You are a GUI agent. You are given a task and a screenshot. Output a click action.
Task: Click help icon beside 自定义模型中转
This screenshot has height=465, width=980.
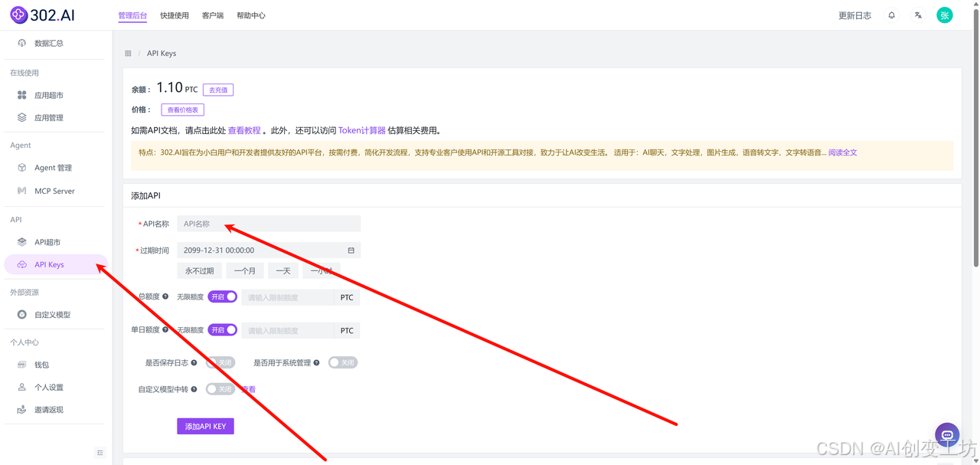(x=194, y=389)
